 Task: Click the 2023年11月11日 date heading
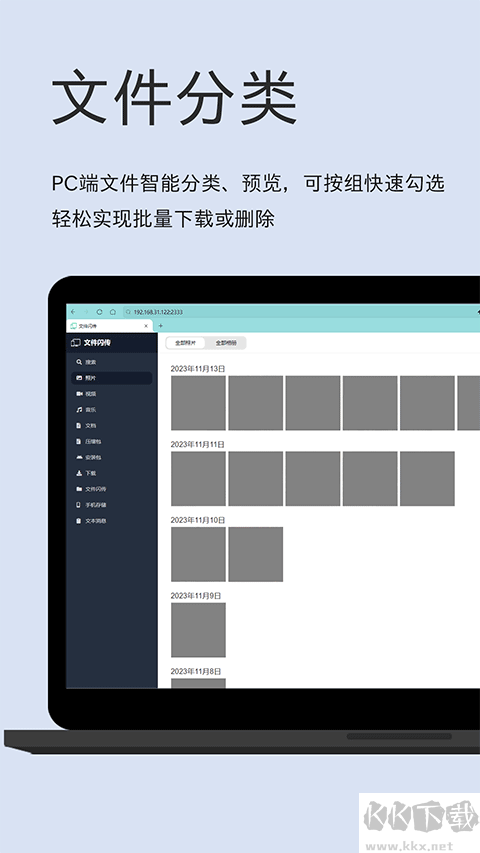click(198, 444)
